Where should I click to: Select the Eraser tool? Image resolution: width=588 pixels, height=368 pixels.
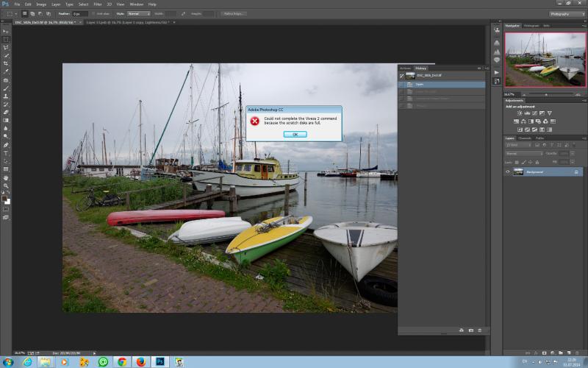pos(6,113)
